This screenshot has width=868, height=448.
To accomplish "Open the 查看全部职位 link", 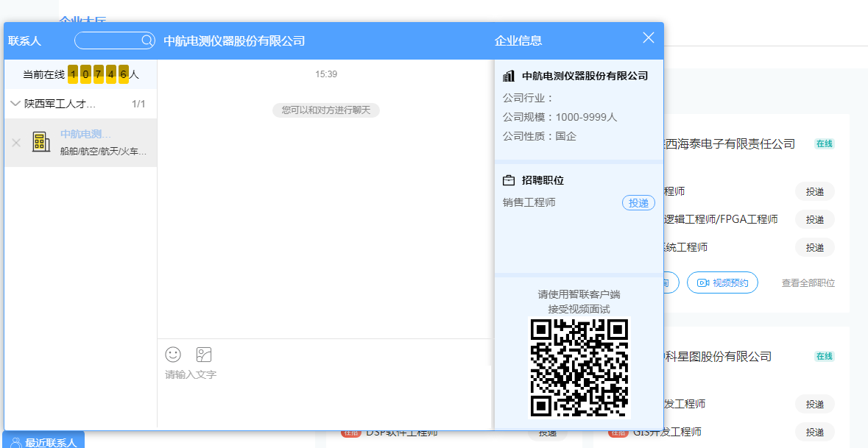I will 808,283.
